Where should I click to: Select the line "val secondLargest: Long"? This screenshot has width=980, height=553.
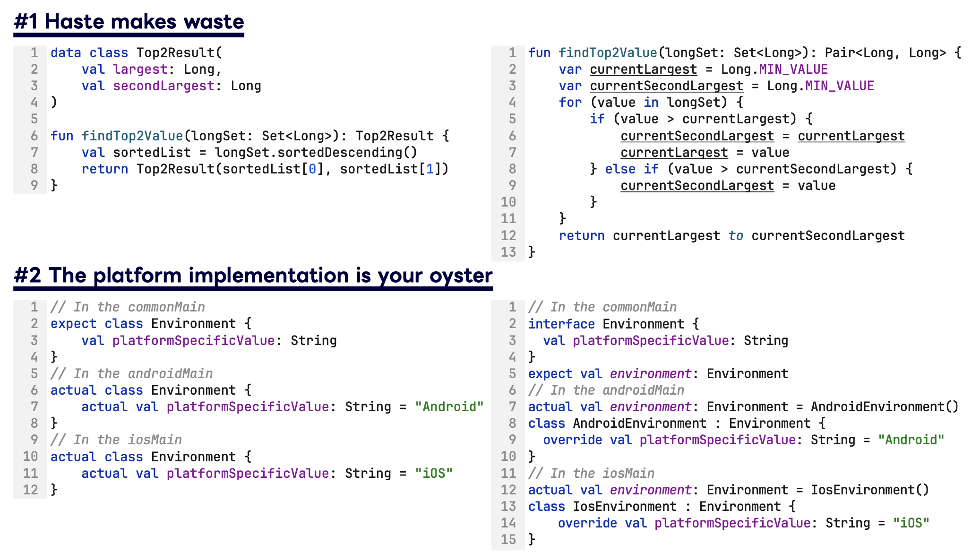click(171, 86)
